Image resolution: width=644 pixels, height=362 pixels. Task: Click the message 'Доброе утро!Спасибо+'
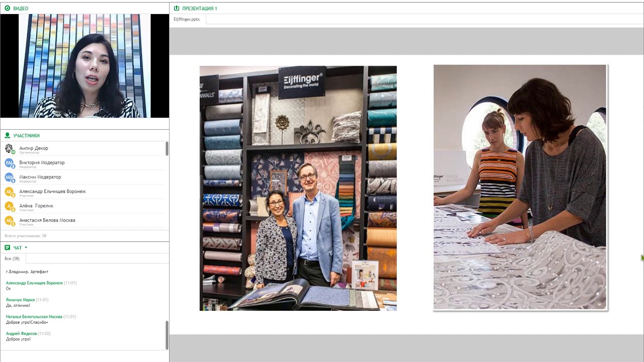pyautogui.click(x=27, y=322)
